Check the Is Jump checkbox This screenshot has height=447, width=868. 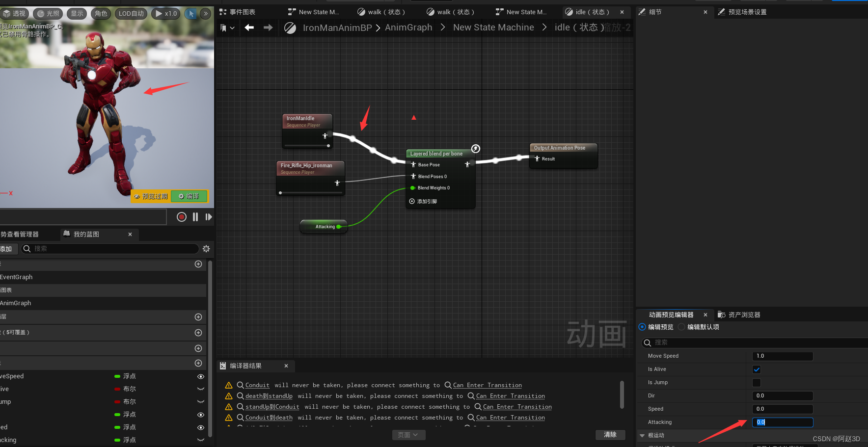click(x=757, y=383)
